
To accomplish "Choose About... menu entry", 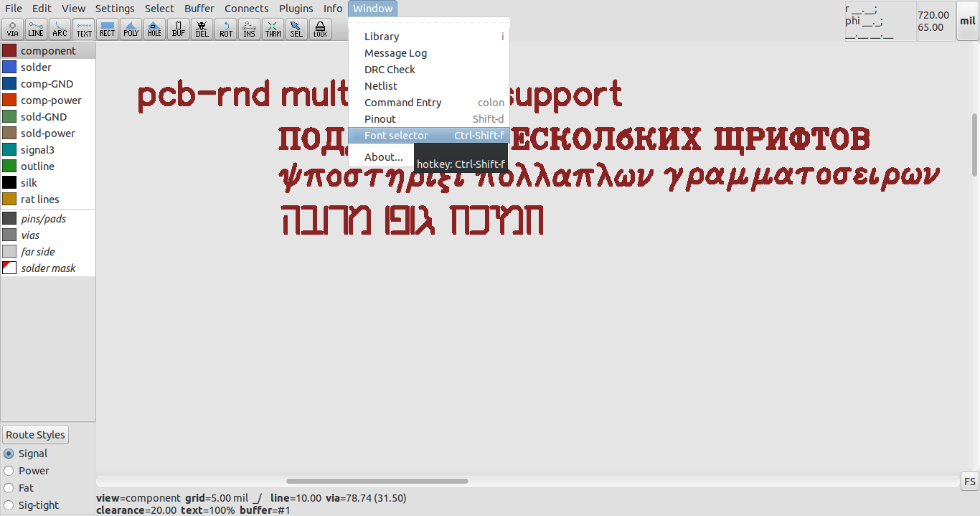I will click(x=383, y=157).
